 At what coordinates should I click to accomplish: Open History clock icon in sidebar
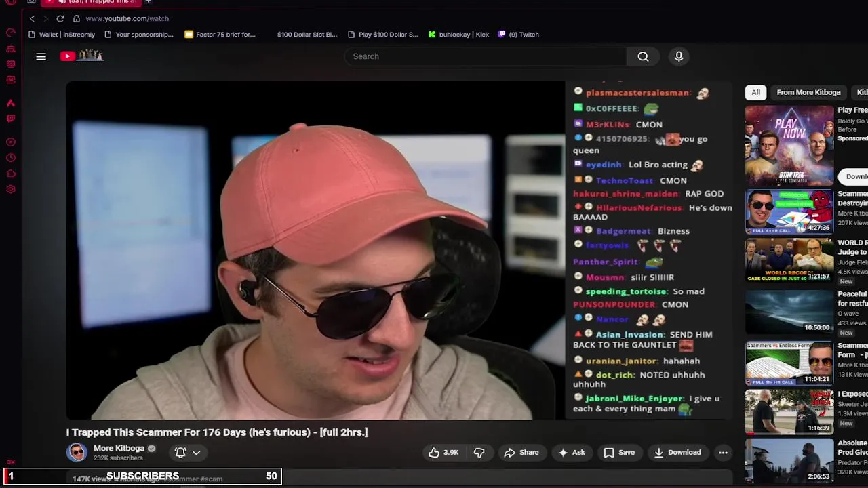pyautogui.click(x=10, y=158)
